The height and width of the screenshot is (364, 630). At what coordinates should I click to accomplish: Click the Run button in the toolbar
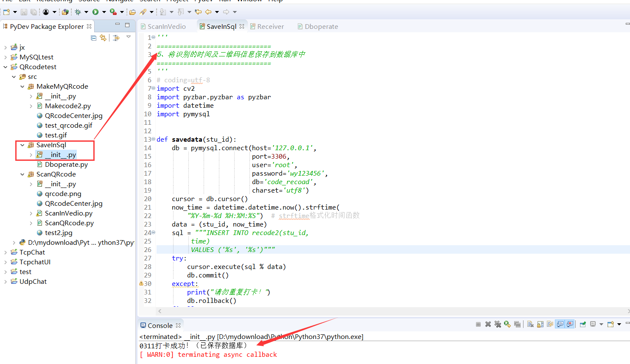pos(95,12)
